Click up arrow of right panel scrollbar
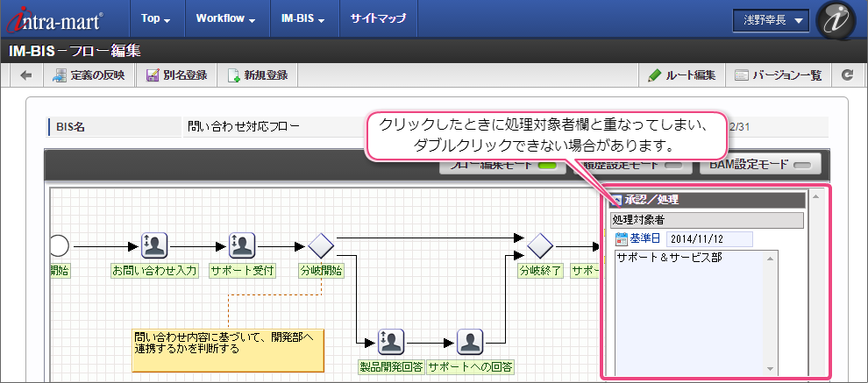The image size is (868, 383). click(x=816, y=196)
